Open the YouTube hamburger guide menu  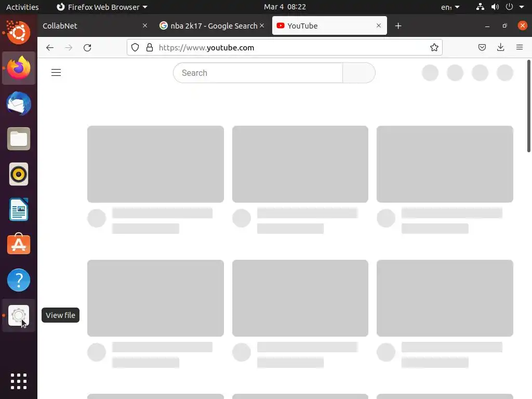pos(56,73)
